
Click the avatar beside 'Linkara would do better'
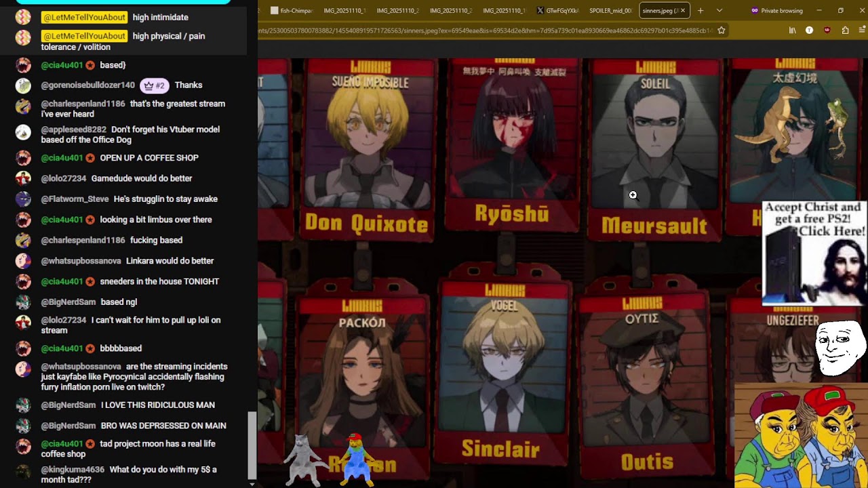point(24,261)
